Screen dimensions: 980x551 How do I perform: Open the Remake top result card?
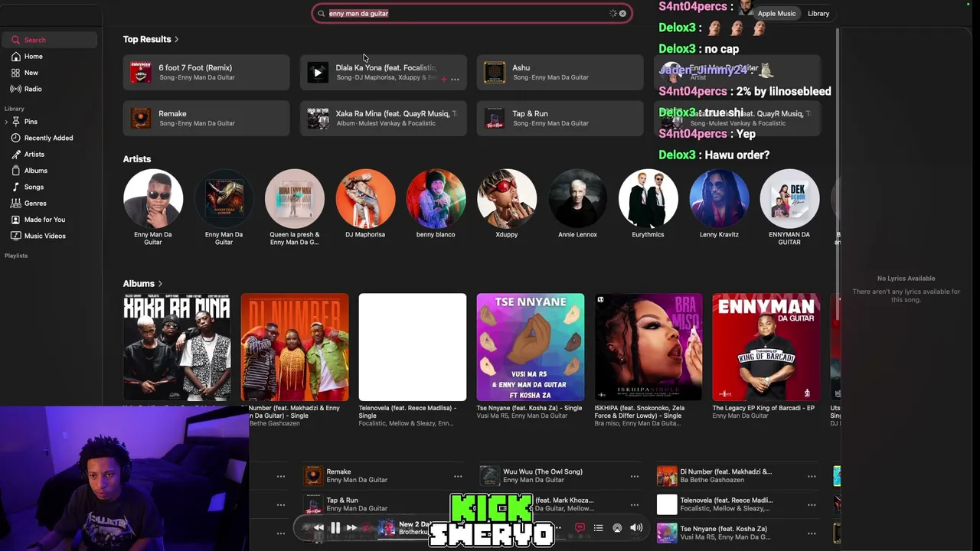click(207, 119)
